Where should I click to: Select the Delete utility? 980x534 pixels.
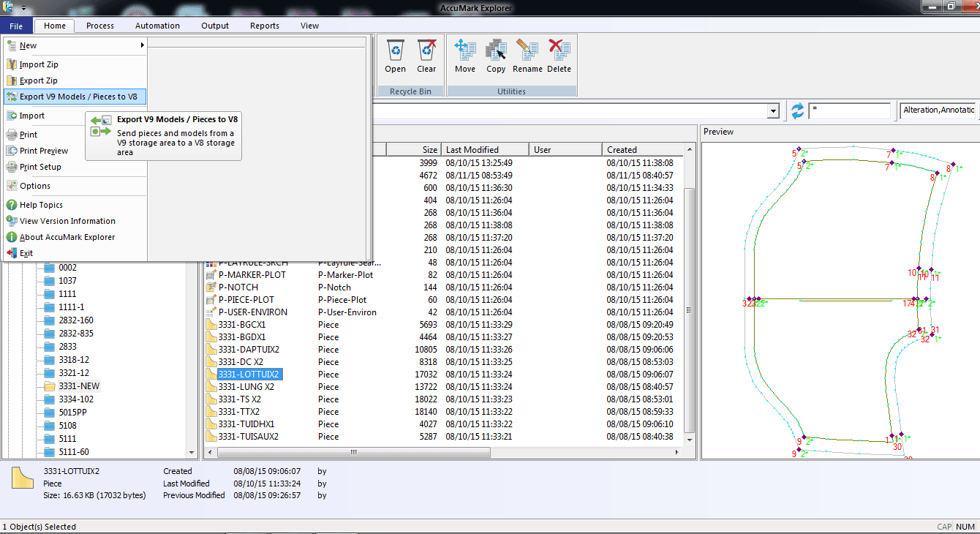559,56
